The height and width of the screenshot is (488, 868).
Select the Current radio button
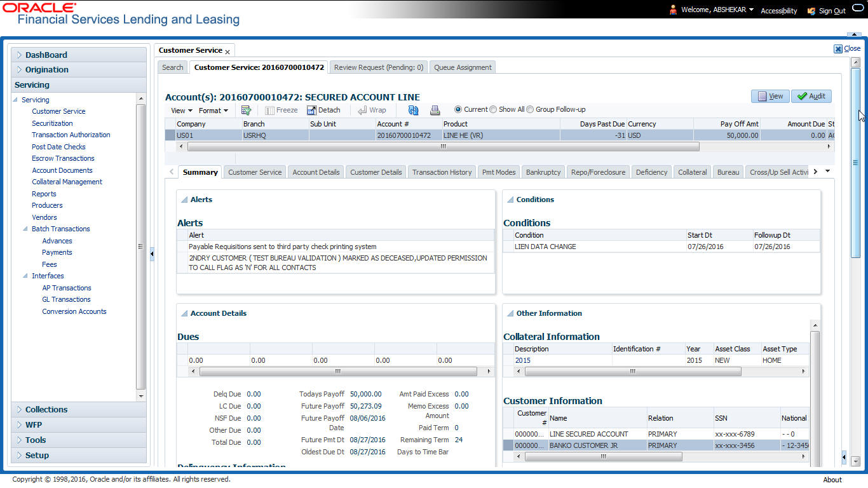coord(458,109)
